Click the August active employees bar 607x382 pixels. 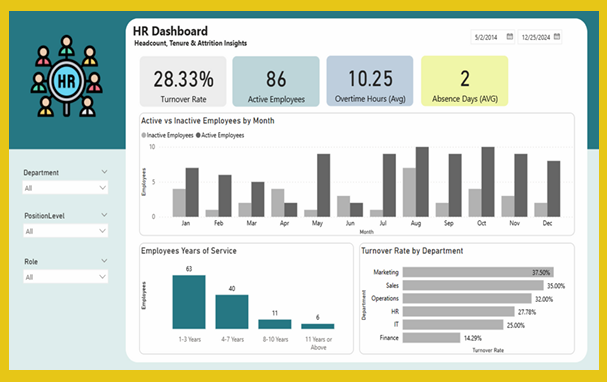(422, 182)
